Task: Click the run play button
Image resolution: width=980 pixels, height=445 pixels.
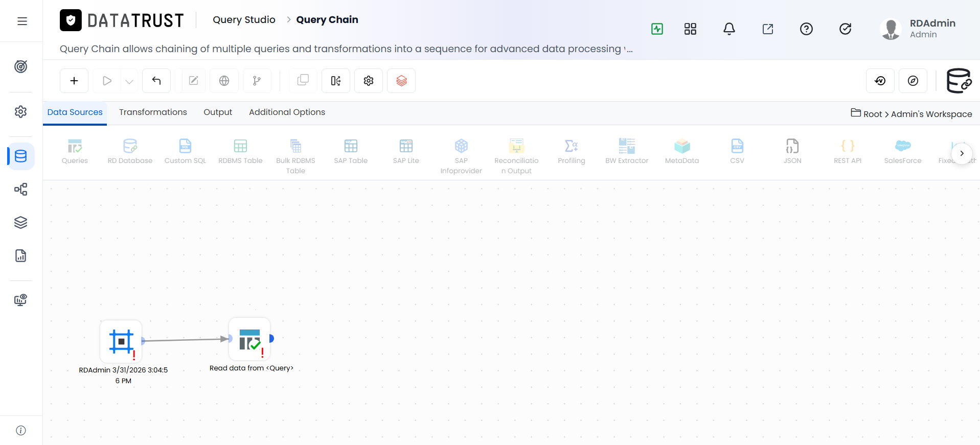Action: 107,81
